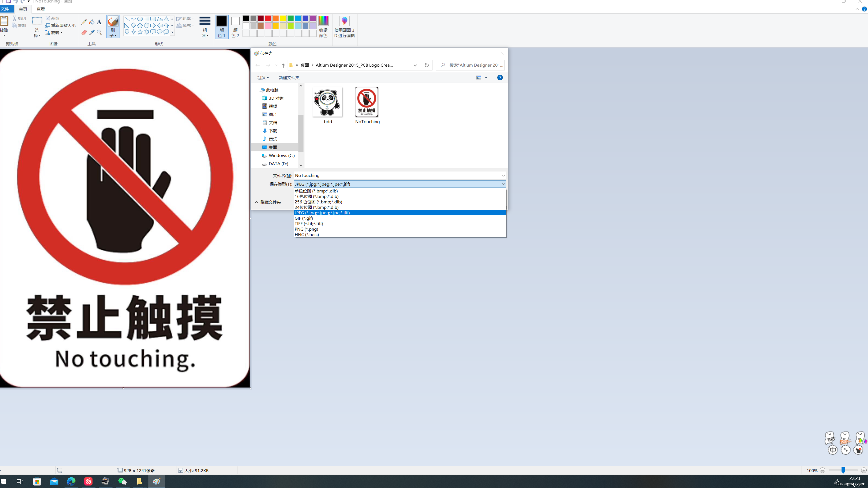Choose 24位位图 bitmap format

[400, 207]
